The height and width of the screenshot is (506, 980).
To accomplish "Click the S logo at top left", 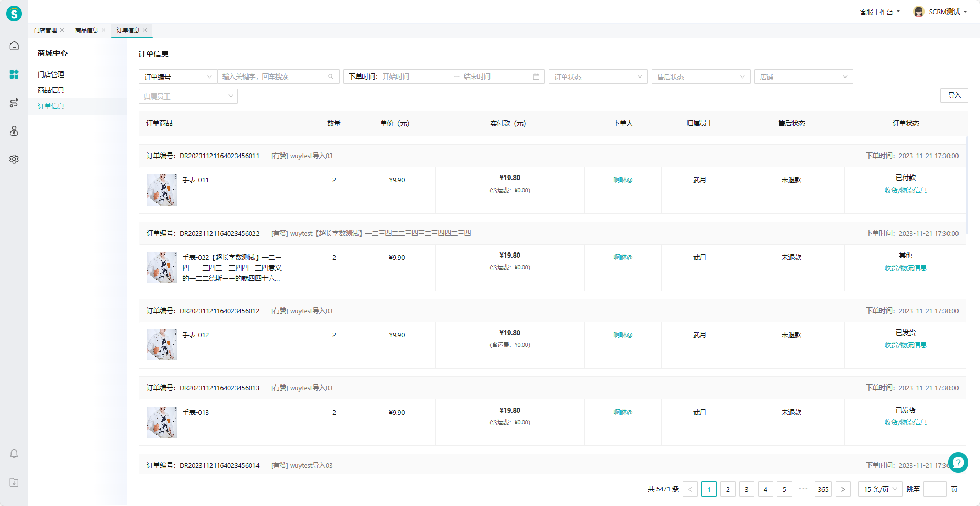I will tap(14, 14).
